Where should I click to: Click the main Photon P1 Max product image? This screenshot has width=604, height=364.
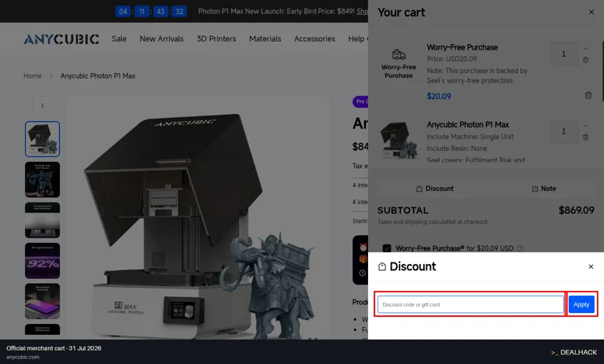(197, 218)
